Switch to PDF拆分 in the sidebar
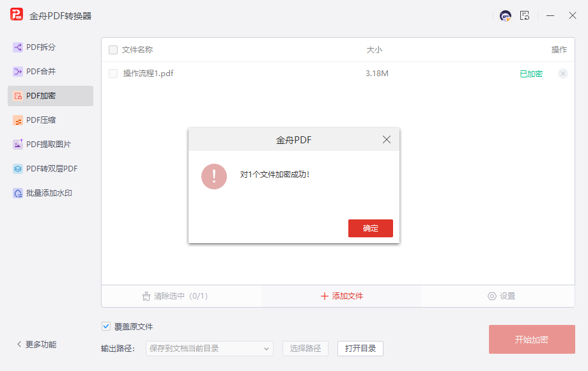The width and height of the screenshot is (588, 371). [50, 47]
